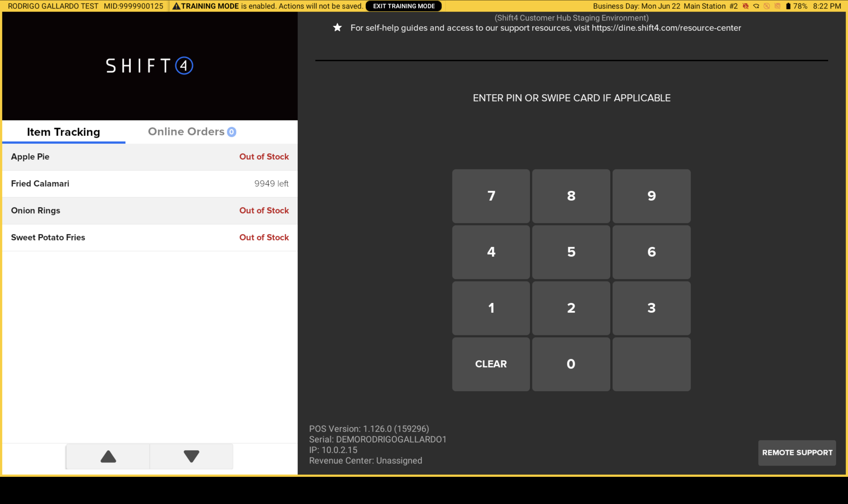
Task: Click the 'ENTER PIN OR SWIPE CARD' prompt
Action: tap(572, 98)
